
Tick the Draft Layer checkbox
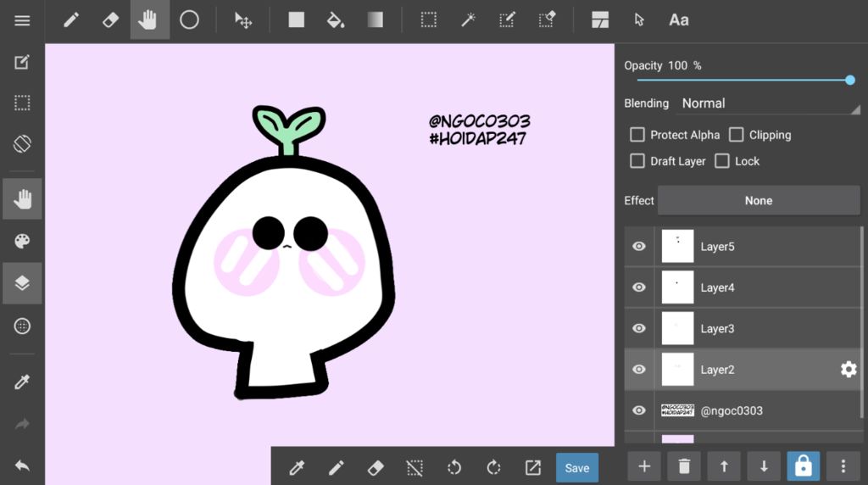[637, 161]
